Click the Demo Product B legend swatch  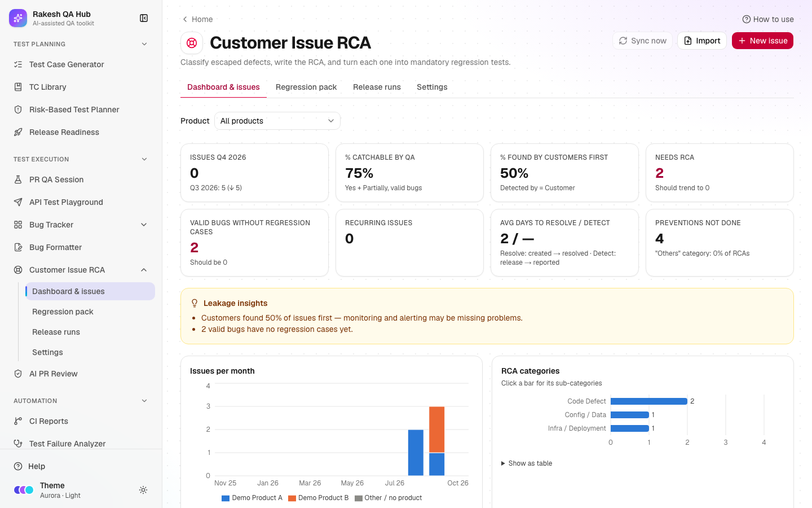[x=292, y=498]
